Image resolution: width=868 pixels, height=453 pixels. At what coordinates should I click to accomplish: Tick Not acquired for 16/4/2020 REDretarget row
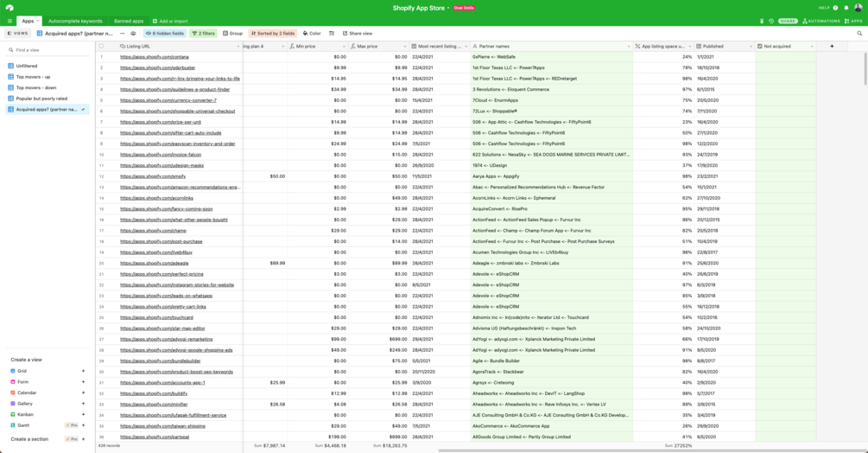point(785,79)
